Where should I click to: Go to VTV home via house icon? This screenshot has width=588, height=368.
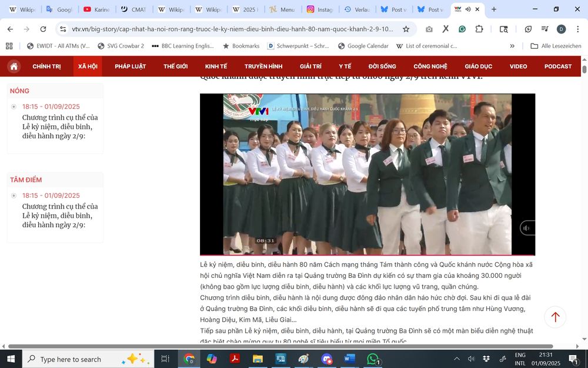pos(14,67)
